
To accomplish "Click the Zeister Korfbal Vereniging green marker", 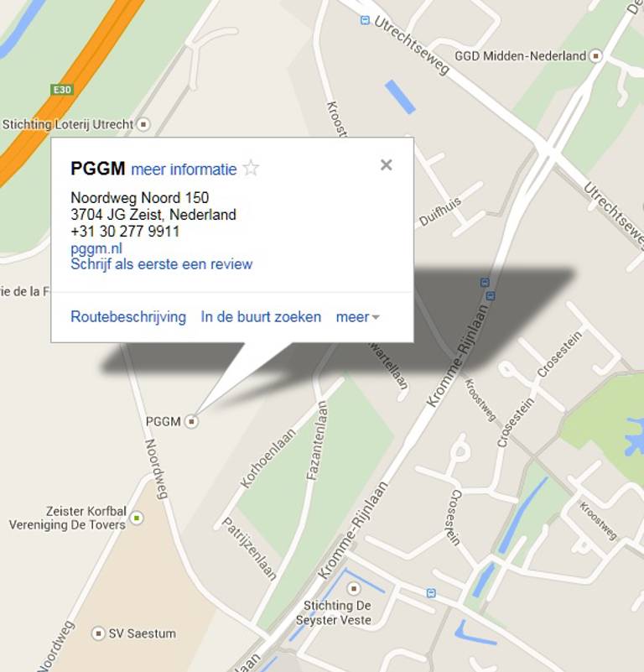I will point(137,518).
